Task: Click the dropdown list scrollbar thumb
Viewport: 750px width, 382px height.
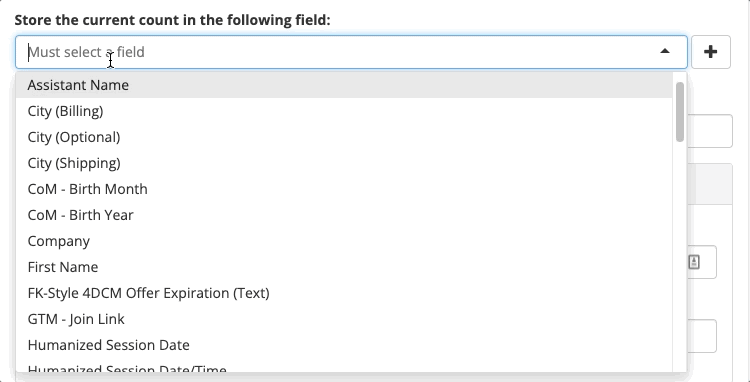Action: pos(680,112)
